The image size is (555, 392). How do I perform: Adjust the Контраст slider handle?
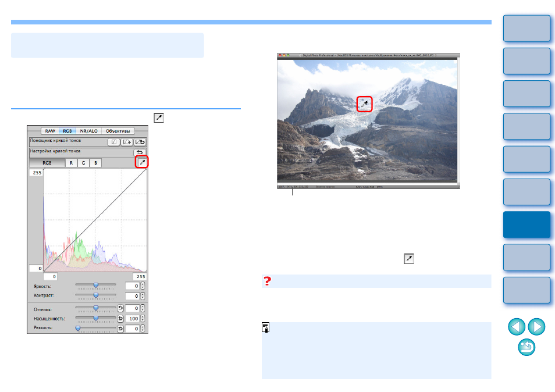pos(95,295)
